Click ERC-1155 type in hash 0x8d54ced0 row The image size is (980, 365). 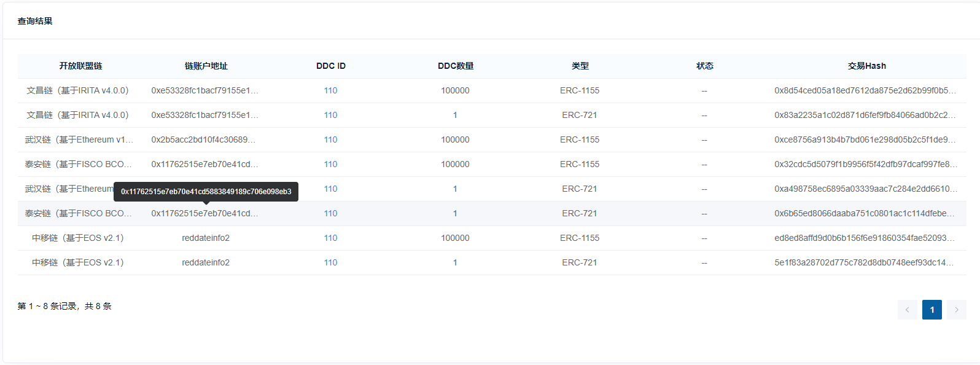point(580,90)
